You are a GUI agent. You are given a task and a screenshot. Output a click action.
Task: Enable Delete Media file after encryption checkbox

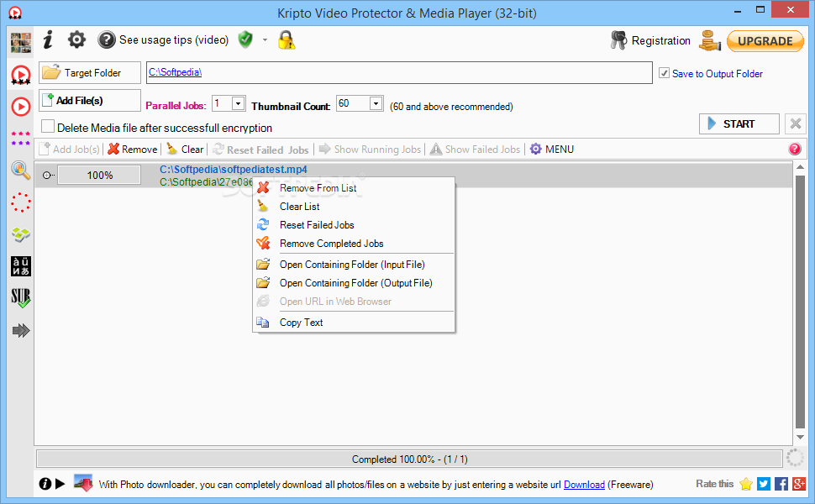coord(48,126)
